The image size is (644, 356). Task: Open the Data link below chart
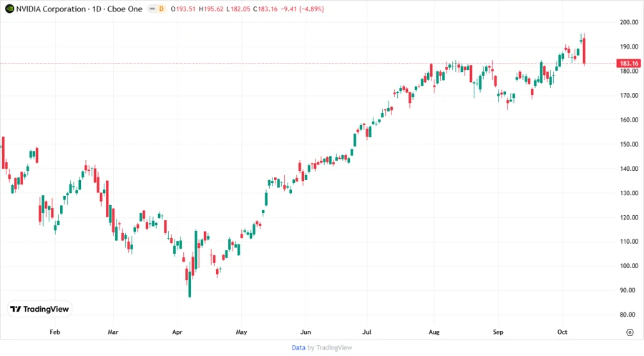[x=298, y=348]
